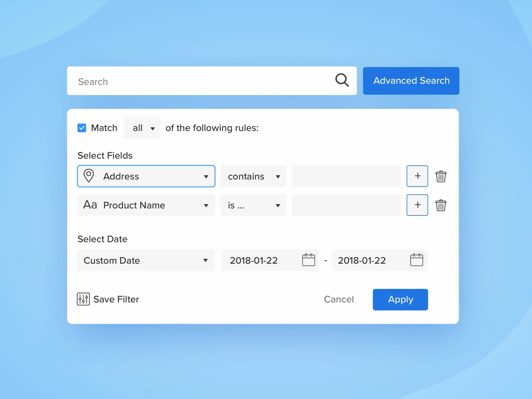This screenshot has width=532, height=399.
Task: Click the Address rule value input field
Action: click(x=346, y=176)
